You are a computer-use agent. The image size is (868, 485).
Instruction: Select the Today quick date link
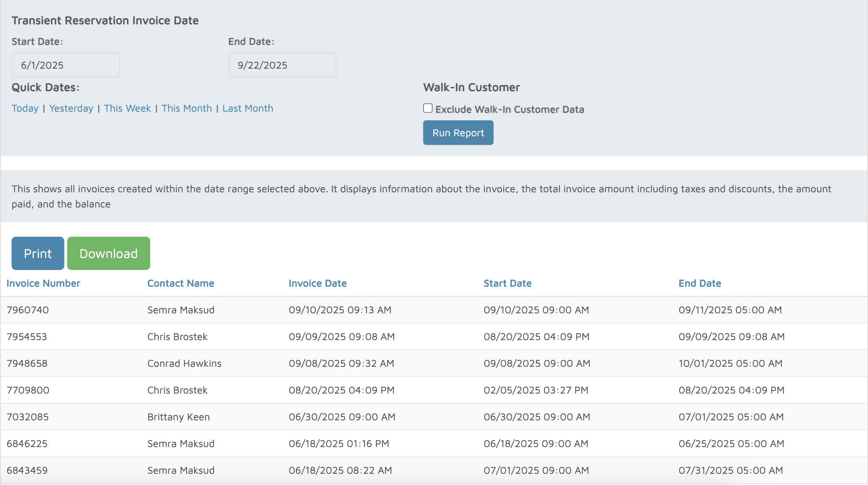point(25,108)
